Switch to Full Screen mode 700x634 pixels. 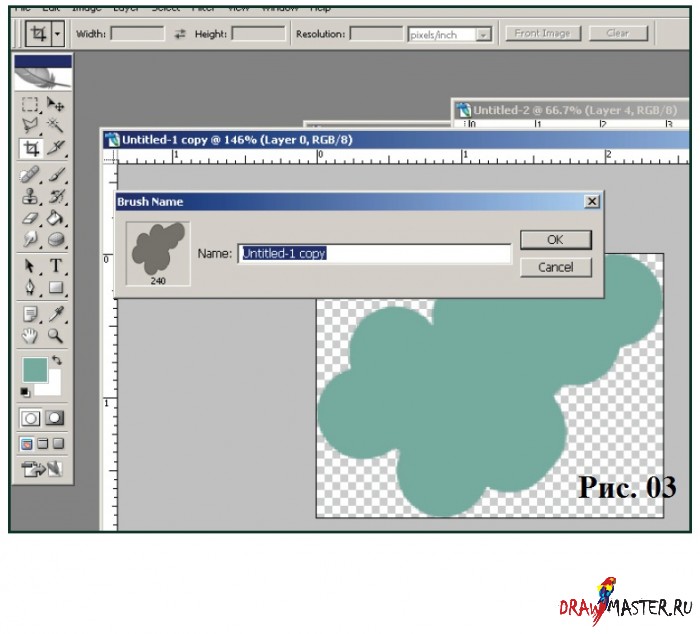pos(58,444)
